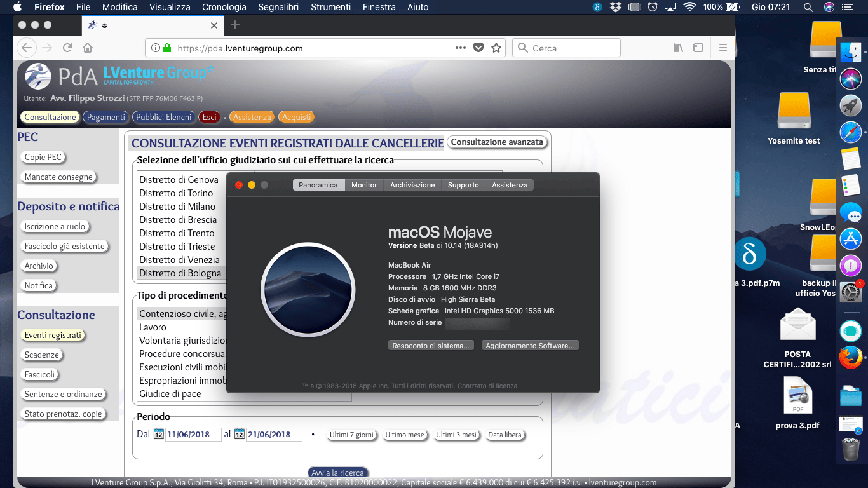Switch to Archiviazione tab
Screen dimensions: 868x488
click(x=412, y=185)
